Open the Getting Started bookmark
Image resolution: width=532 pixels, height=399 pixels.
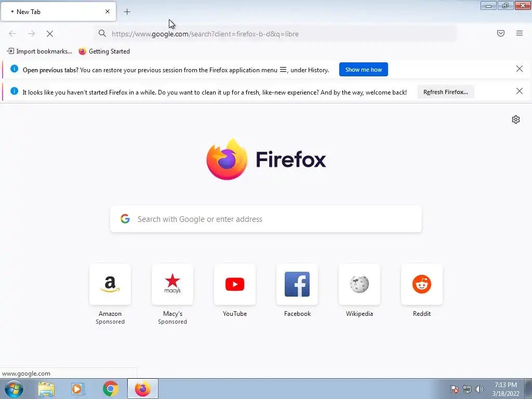point(104,51)
